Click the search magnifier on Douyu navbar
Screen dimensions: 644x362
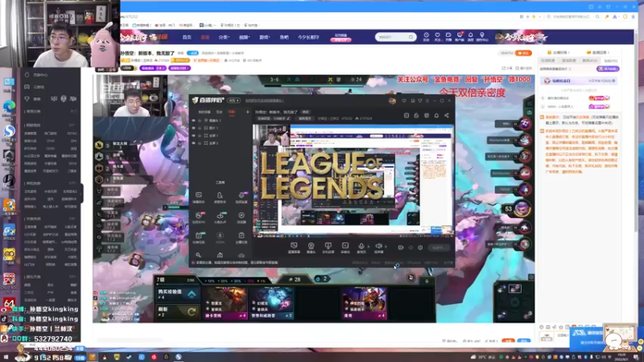[411, 37]
